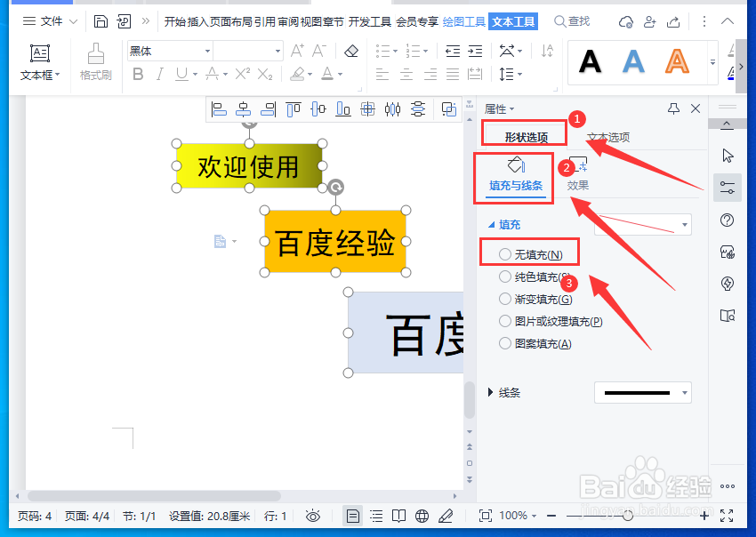This screenshot has height=537, width=756.
Task: Click the zoom slider handle
Action: pyautogui.click(x=627, y=517)
